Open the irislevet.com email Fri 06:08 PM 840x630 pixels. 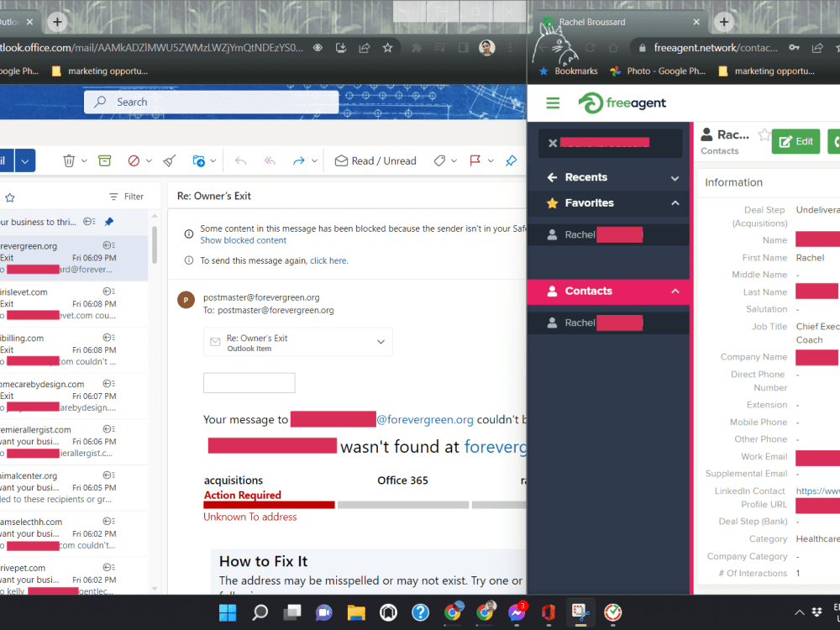coord(74,304)
